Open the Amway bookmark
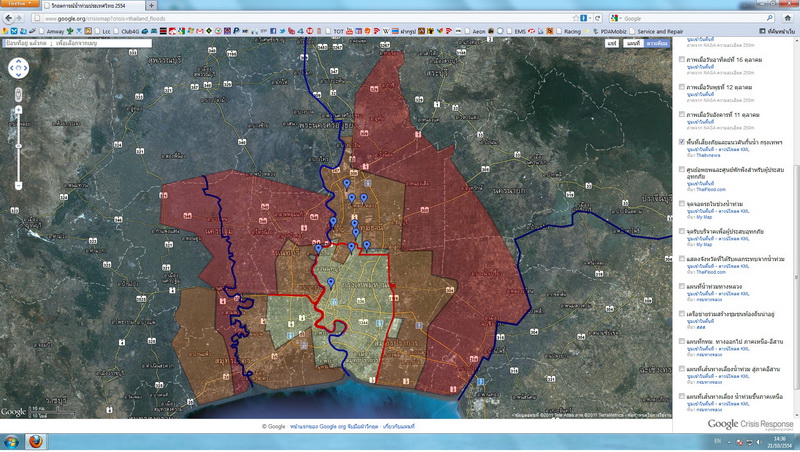 (52, 31)
